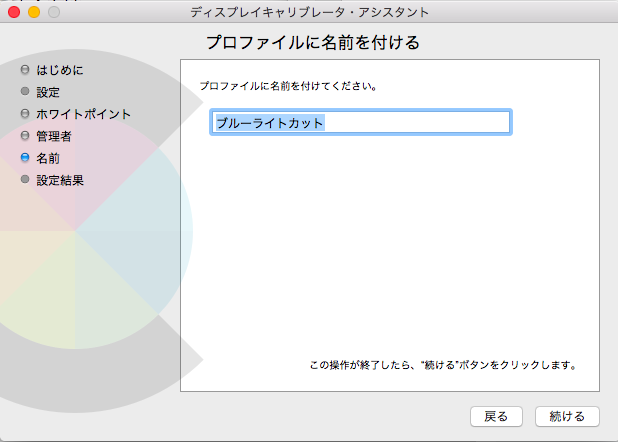Click the bullet next to ホワイトポイント
The width and height of the screenshot is (618, 442).
point(25,114)
